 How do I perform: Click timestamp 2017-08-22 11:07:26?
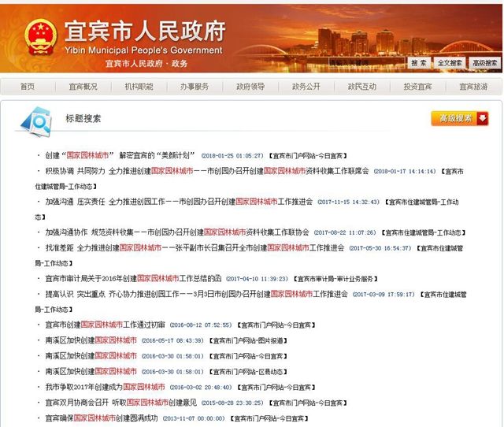point(345,232)
